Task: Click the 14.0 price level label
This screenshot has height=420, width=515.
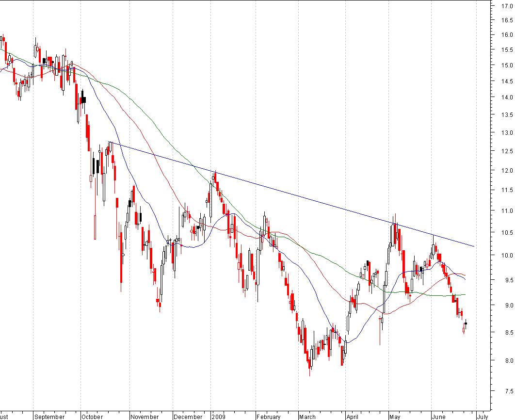Action: tap(507, 97)
